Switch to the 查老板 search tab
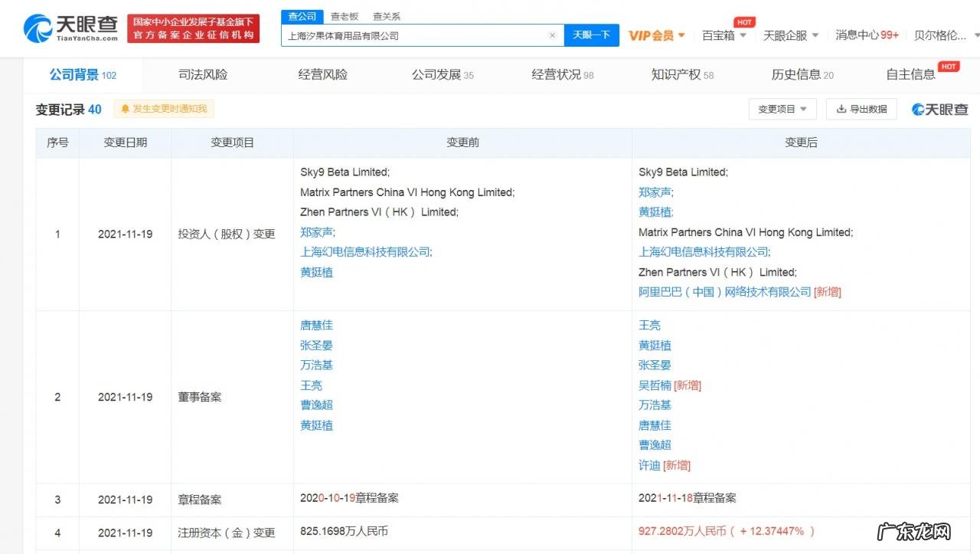This screenshot has height=554, width=980. [345, 16]
